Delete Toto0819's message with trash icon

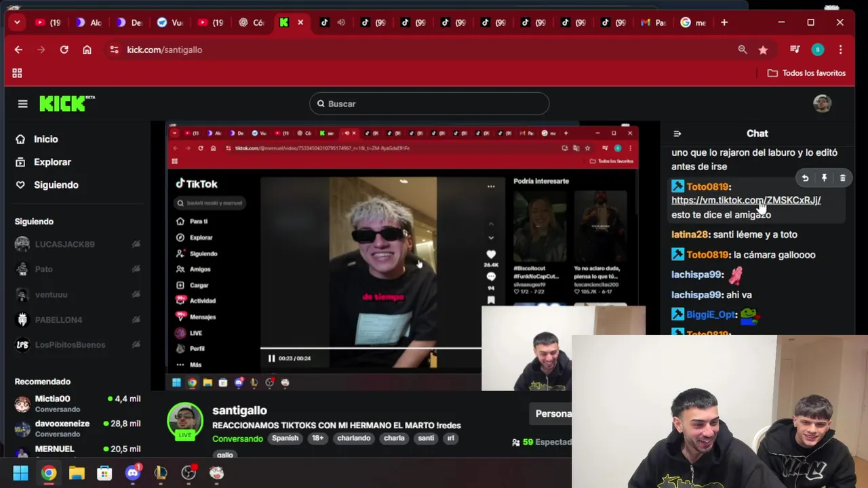tap(843, 178)
